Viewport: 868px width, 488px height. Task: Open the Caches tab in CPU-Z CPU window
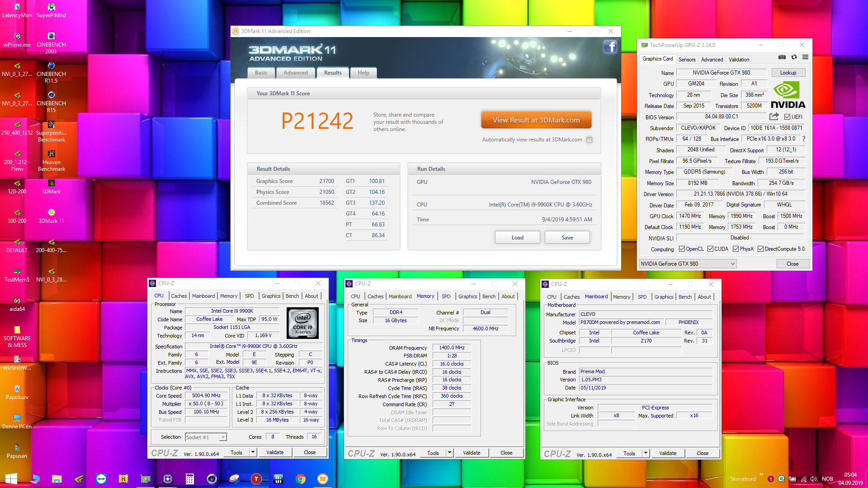pyautogui.click(x=179, y=296)
